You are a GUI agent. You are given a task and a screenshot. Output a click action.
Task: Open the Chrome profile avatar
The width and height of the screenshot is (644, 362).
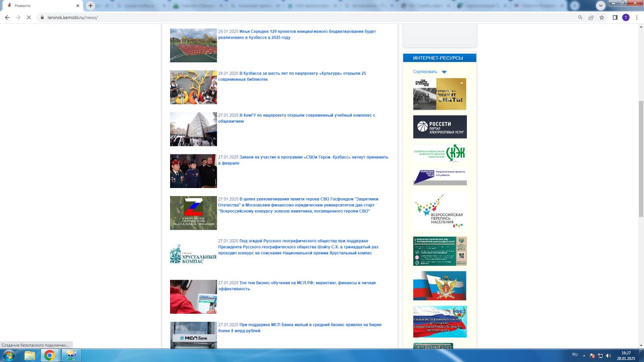625,17
